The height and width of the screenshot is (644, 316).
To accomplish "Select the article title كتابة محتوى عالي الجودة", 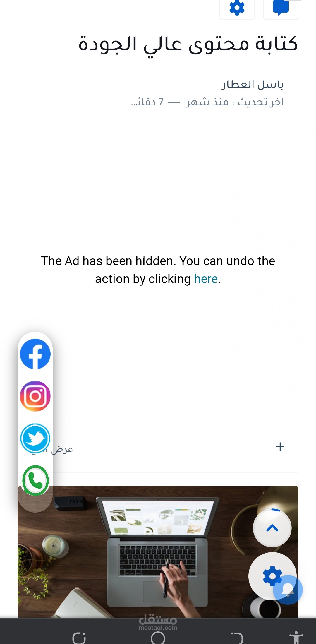I will [188, 44].
